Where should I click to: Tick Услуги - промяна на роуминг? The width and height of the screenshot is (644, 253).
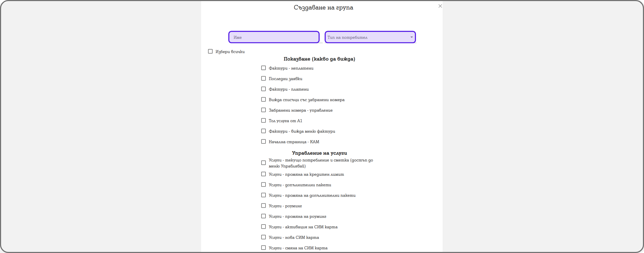point(263,216)
